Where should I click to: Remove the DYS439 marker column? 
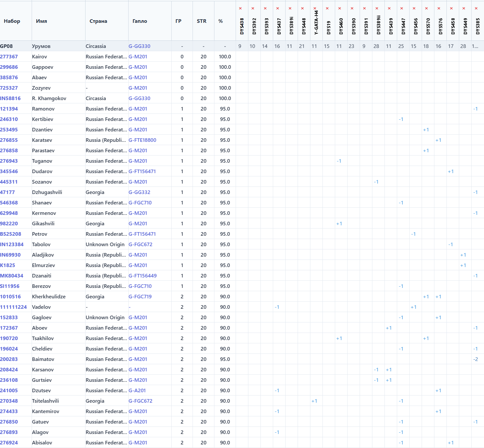[x=389, y=8]
